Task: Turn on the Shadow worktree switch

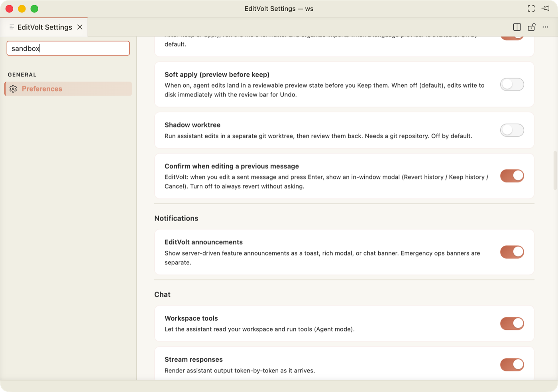Action: (x=512, y=130)
